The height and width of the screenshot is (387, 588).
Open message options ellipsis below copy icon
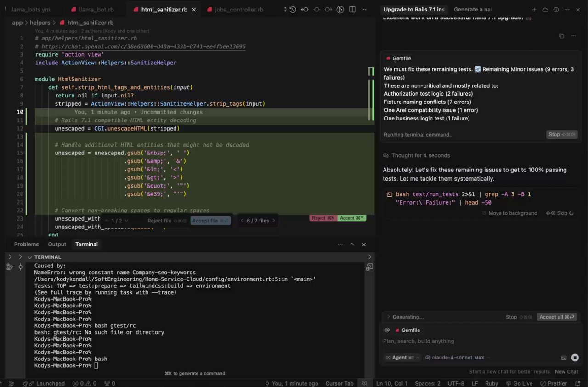(573, 36)
